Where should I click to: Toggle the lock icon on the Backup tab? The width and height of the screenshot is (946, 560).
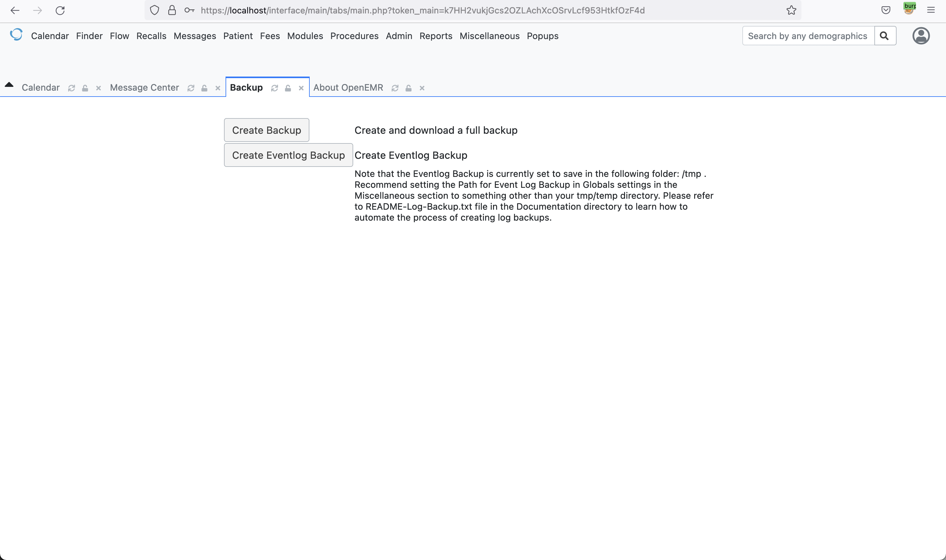(x=288, y=88)
